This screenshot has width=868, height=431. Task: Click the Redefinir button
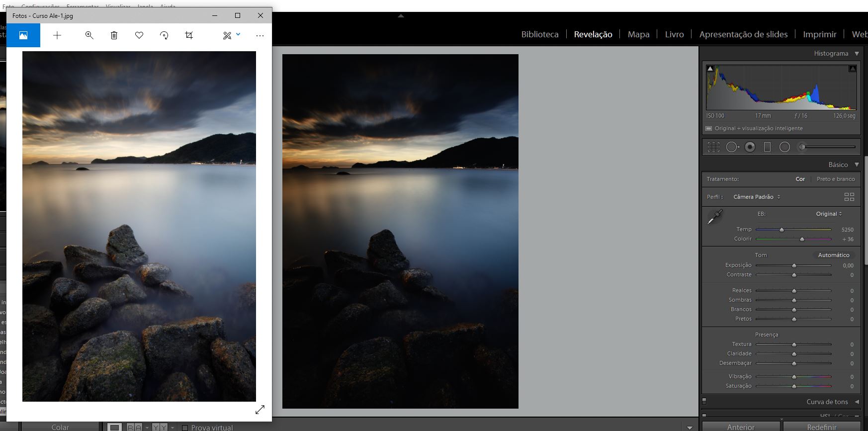pos(822,427)
